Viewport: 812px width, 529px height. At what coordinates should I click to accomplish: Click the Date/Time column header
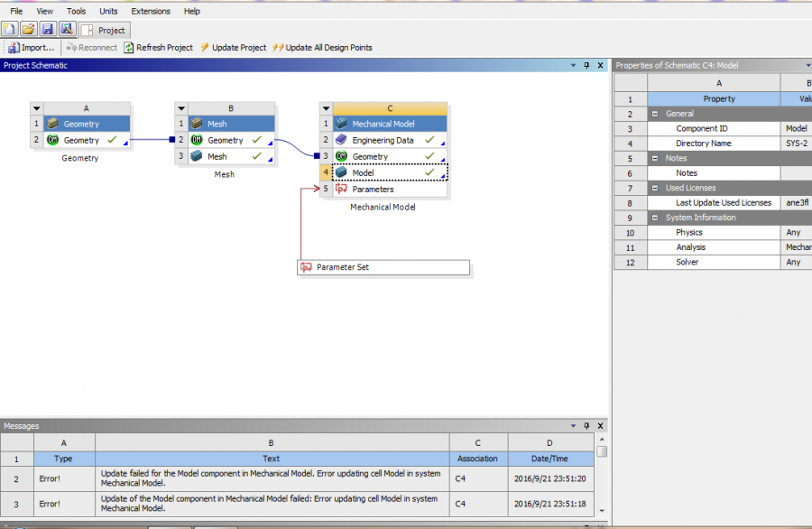(x=550, y=459)
